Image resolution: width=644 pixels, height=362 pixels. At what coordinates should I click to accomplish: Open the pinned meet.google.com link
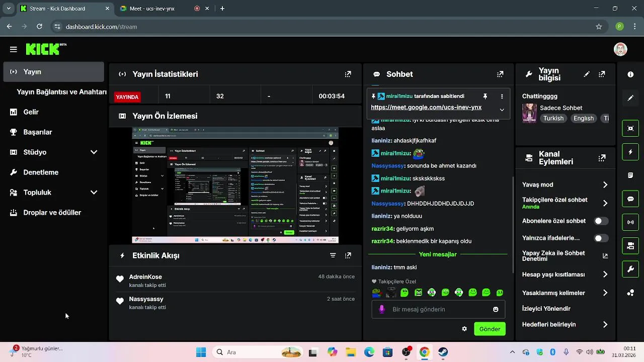pyautogui.click(x=426, y=107)
